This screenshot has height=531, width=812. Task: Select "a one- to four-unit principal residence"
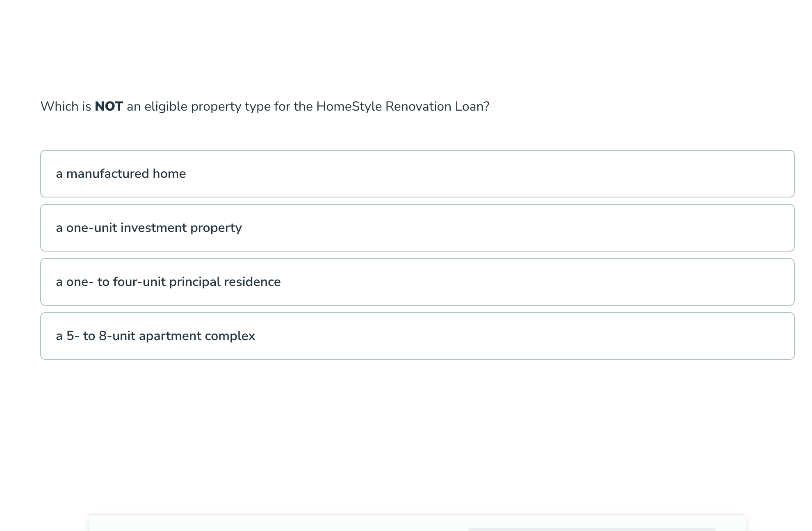pyautogui.click(x=417, y=282)
